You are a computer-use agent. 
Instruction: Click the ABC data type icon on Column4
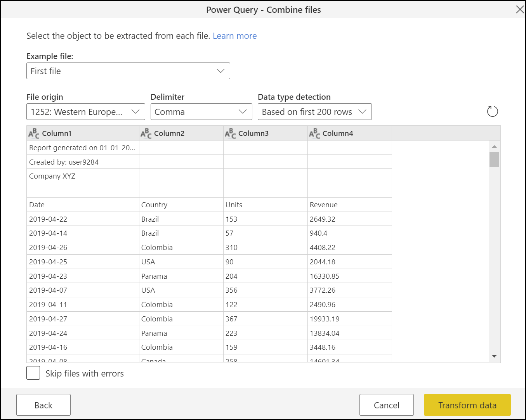coord(313,133)
